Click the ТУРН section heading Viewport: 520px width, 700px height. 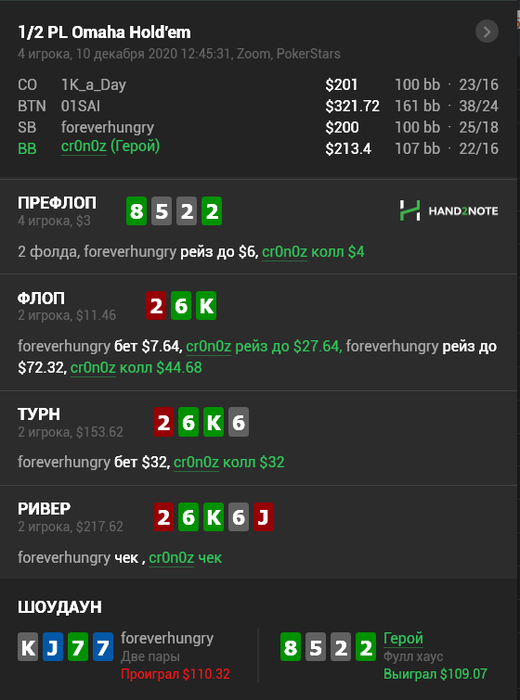click(39, 414)
